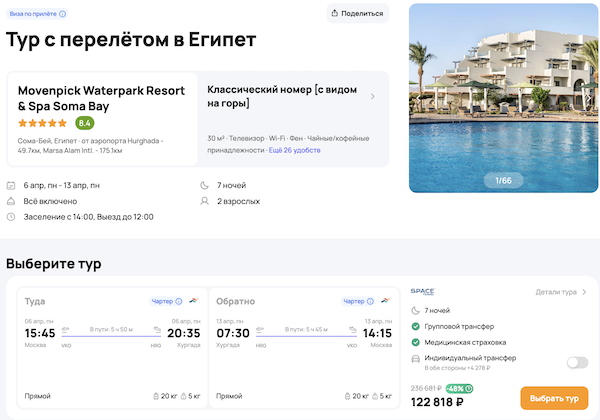
Task: Open room options with the chevron arrow
Action: coord(373,97)
